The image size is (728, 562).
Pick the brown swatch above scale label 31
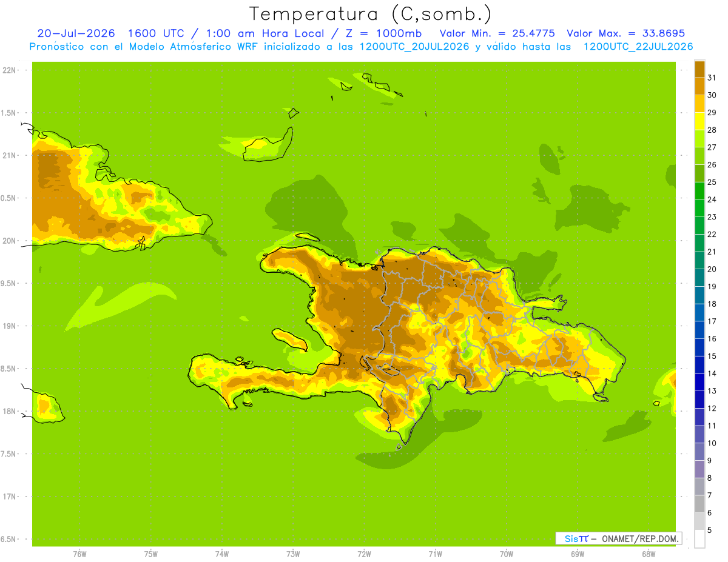[699, 69]
